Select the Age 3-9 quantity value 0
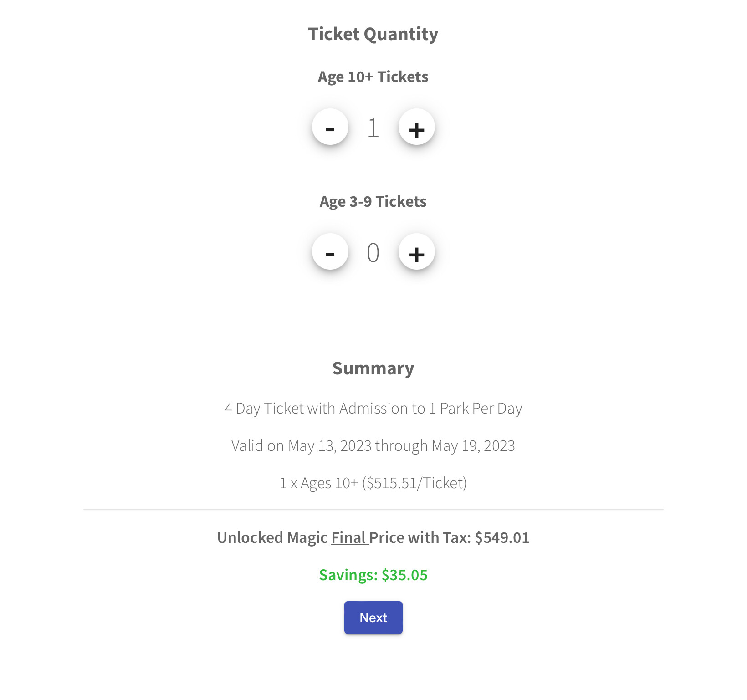 pos(373,253)
